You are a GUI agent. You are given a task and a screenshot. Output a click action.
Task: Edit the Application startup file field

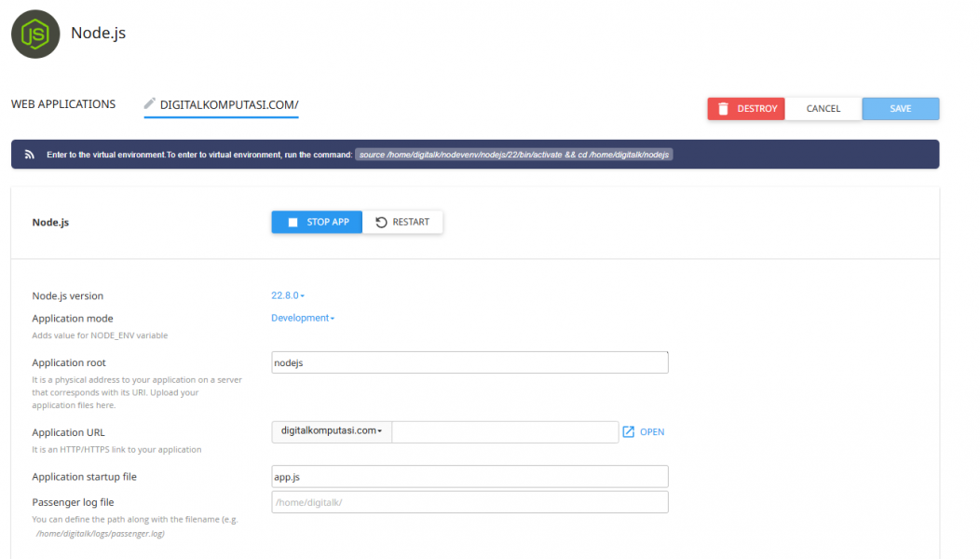[x=470, y=476]
